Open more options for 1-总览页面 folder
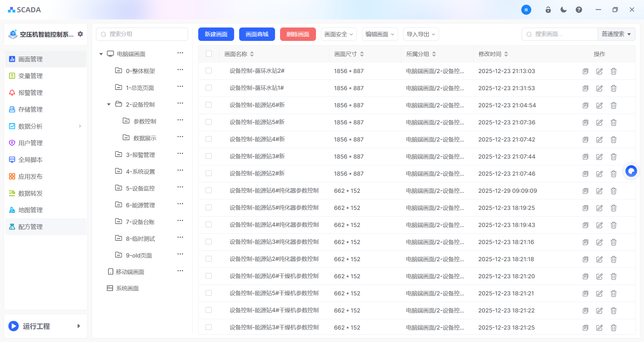This screenshot has width=644, height=342. click(180, 87)
